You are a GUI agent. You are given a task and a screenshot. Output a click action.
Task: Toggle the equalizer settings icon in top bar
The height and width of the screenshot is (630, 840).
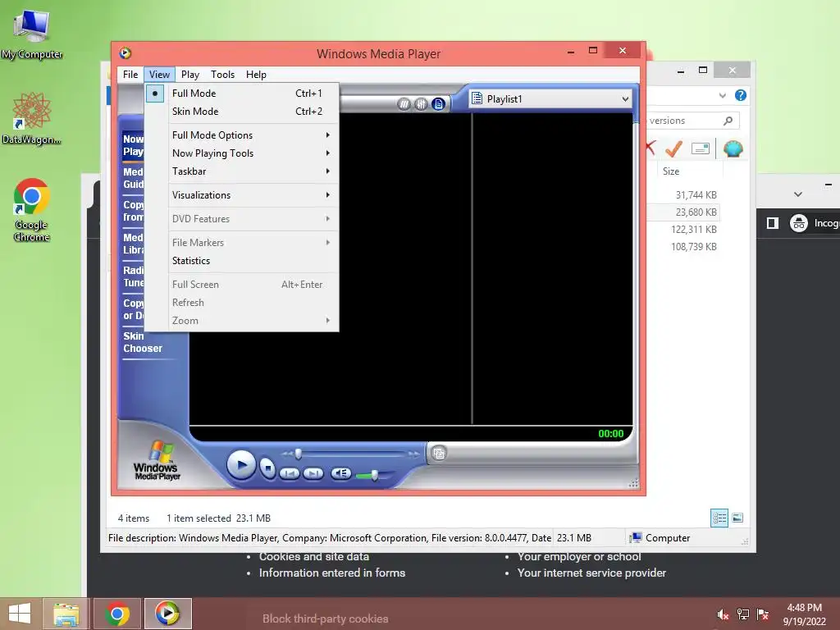point(421,104)
